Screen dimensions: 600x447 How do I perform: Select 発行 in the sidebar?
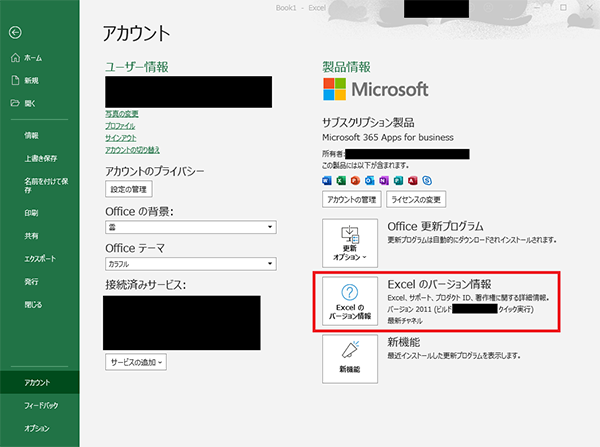point(31,282)
